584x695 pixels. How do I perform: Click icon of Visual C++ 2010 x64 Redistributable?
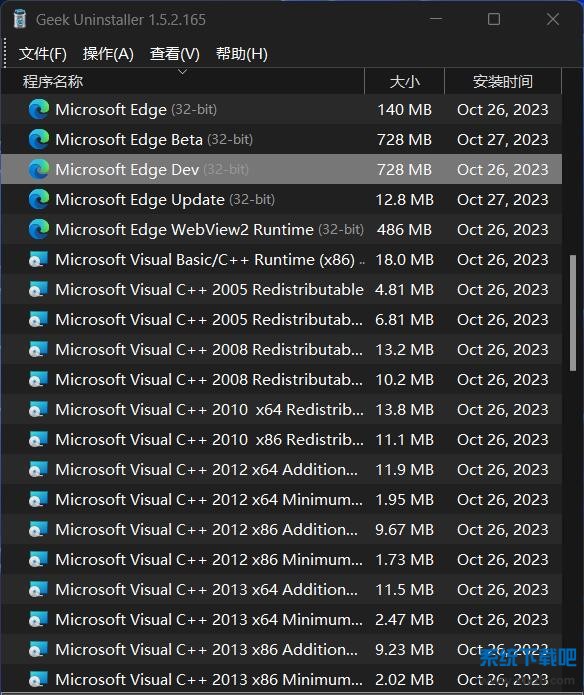coord(38,410)
